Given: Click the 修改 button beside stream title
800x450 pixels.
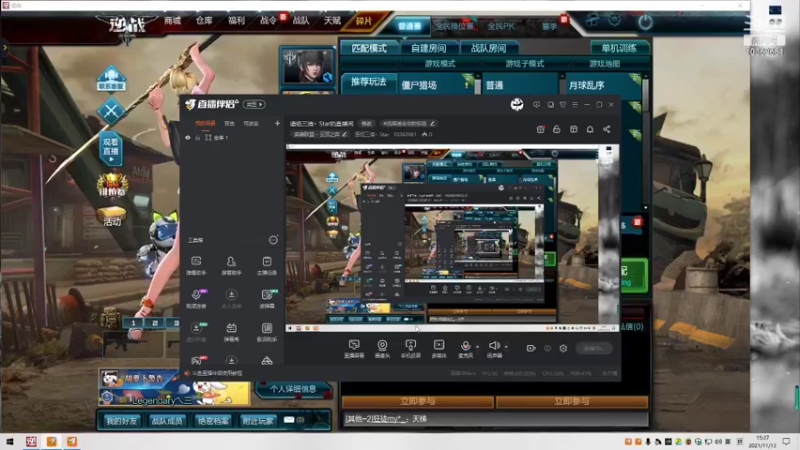Looking at the screenshot, I should click(x=367, y=123).
